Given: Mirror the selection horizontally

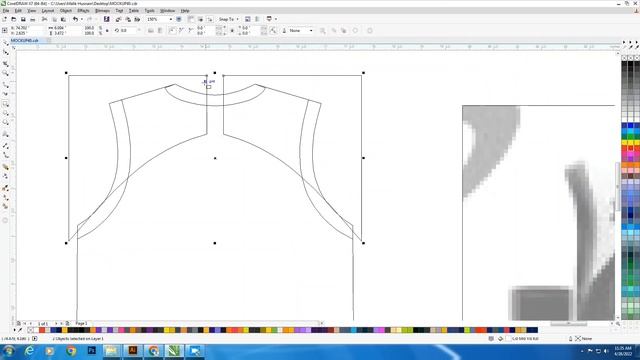Looking at the screenshot, I should pos(151,31).
